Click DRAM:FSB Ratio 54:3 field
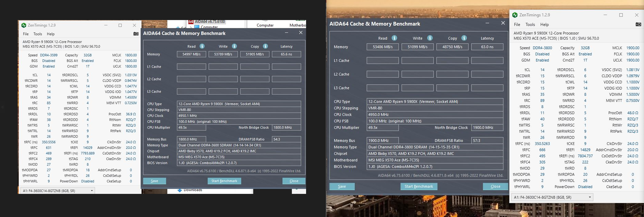The width and height of the screenshot is (644, 217). coord(286,139)
